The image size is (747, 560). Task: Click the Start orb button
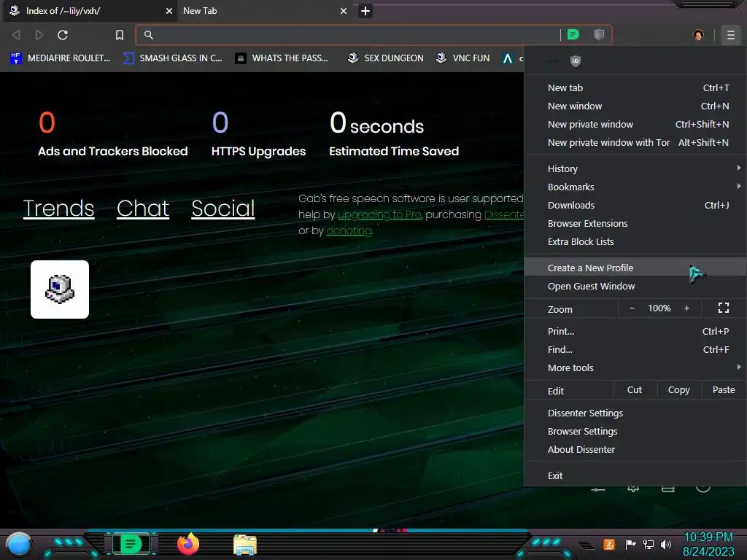(19, 544)
